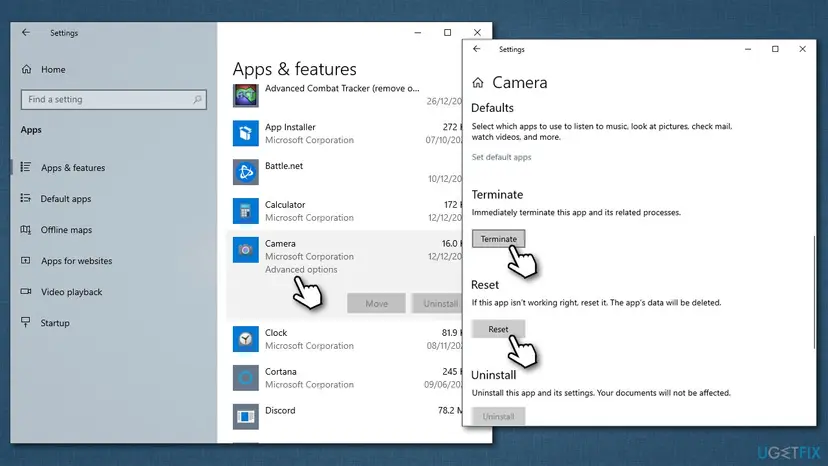Maximize the Apps & features window
The image size is (828, 466).
tap(448, 33)
